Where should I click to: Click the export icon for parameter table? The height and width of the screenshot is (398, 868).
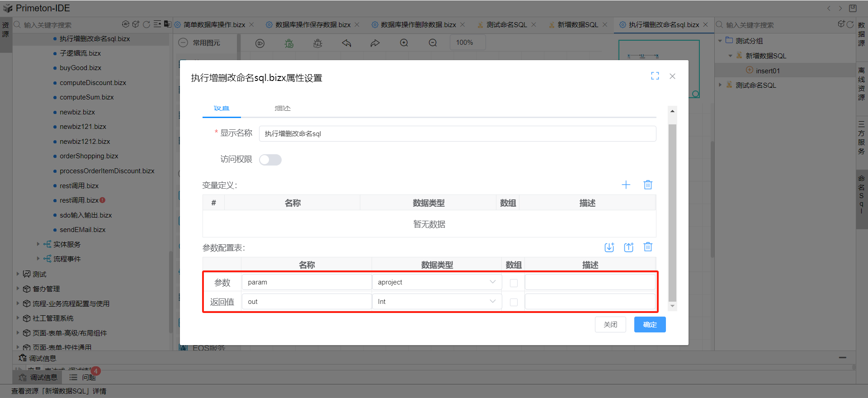(x=628, y=247)
